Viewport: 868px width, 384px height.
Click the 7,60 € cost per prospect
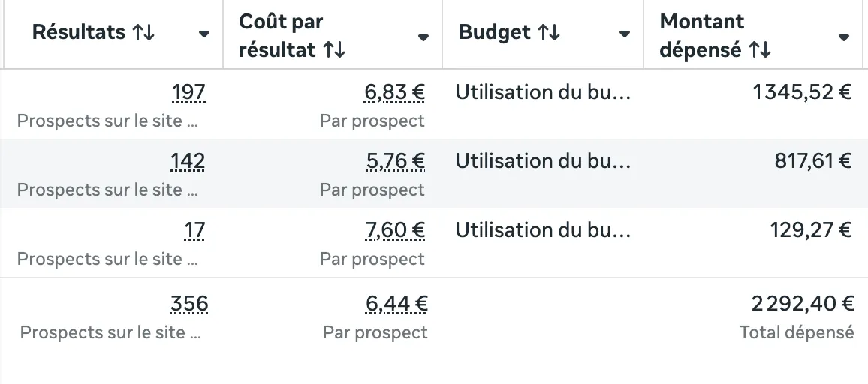point(394,230)
